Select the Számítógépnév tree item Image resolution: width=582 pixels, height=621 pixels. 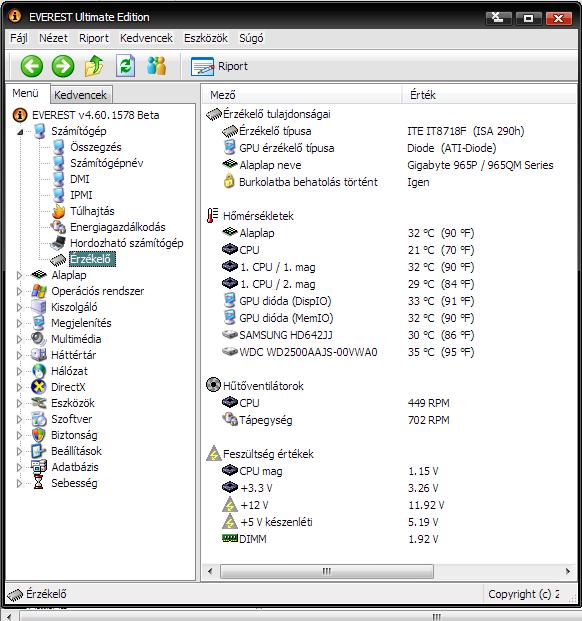[x=107, y=163]
